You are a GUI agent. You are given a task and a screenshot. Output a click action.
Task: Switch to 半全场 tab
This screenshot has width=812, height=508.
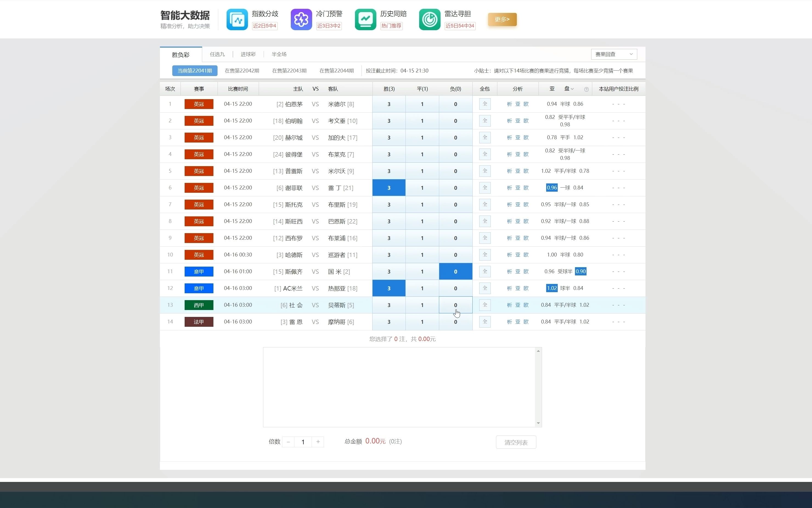tap(279, 54)
